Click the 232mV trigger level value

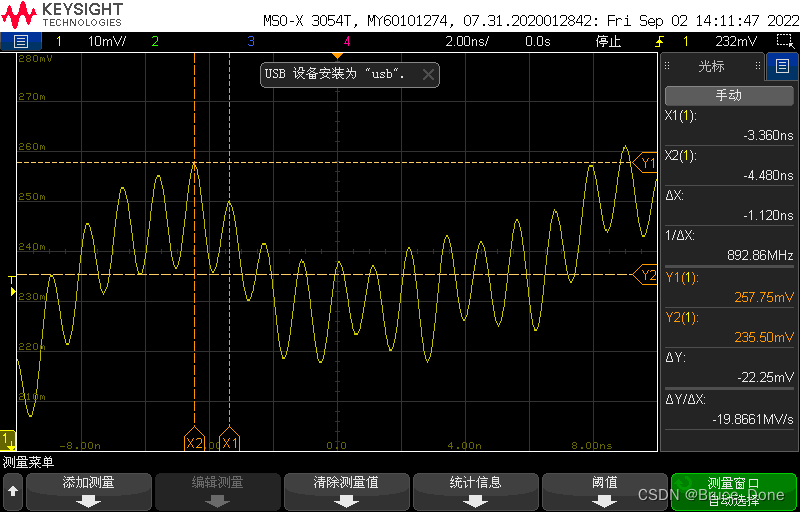[x=736, y=41]
